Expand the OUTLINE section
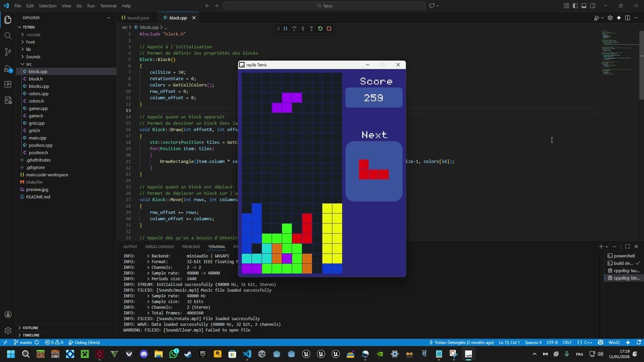Viewport: 644px width, 362px height. click(30, 328)
